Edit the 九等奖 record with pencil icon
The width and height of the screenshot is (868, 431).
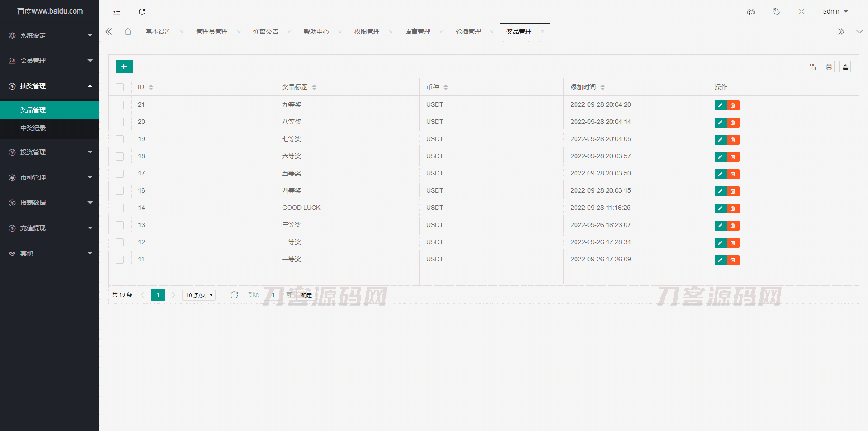click(720, 105)
